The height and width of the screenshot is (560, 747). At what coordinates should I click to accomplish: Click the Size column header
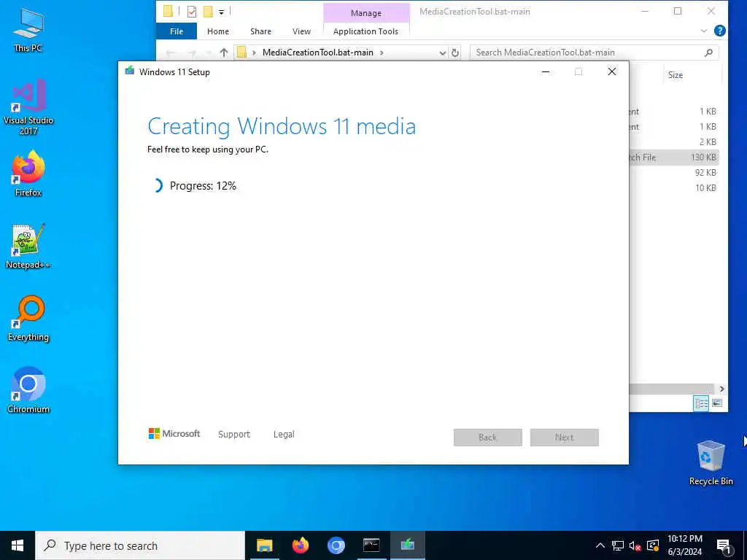(675, 75)
